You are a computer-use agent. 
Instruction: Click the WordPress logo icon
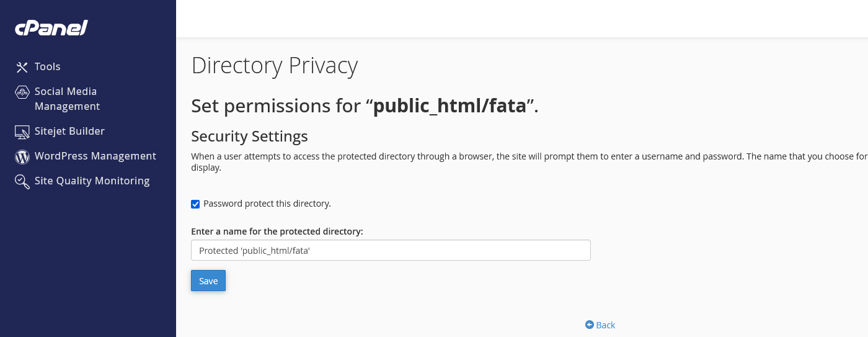[x=22, y=156]
